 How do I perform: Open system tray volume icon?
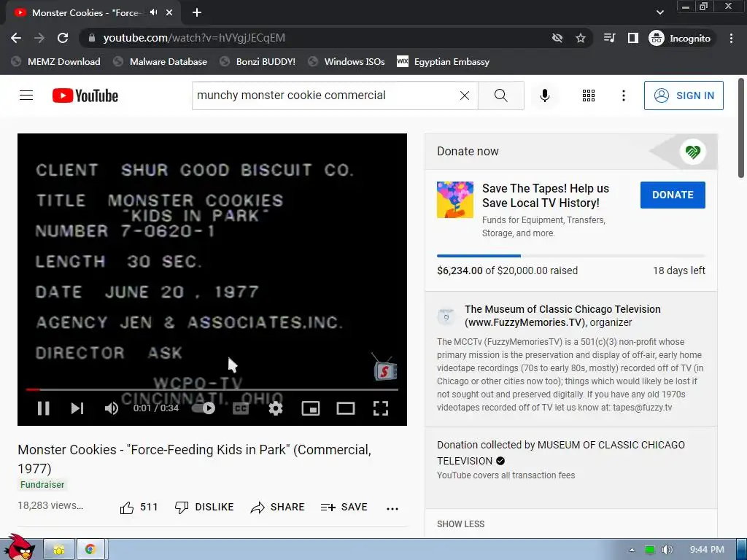[667, 550]
